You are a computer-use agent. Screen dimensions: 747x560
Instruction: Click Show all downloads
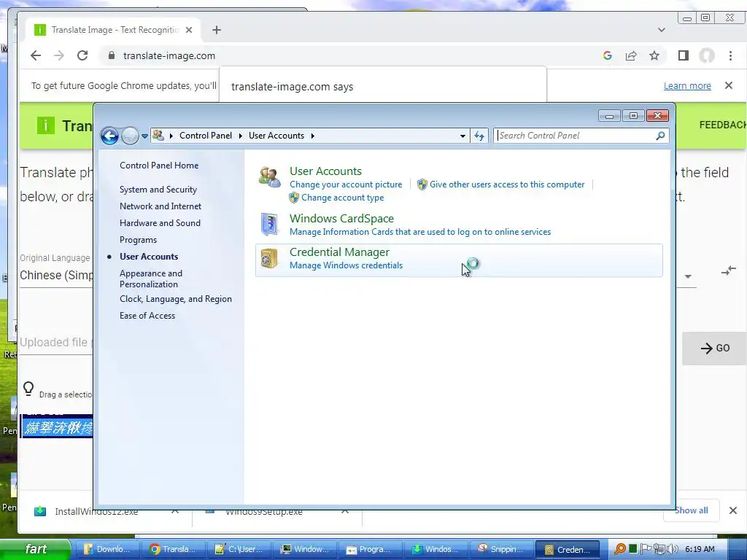coord(692,510)
